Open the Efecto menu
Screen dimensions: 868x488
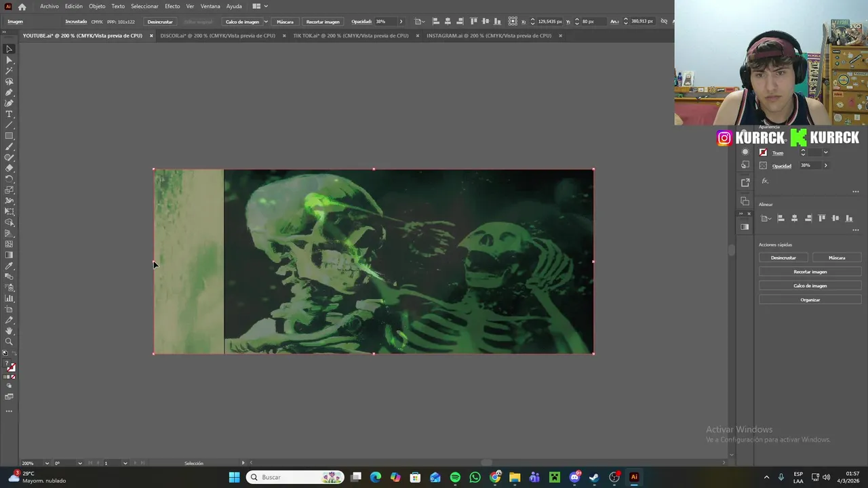coord(172,6)
